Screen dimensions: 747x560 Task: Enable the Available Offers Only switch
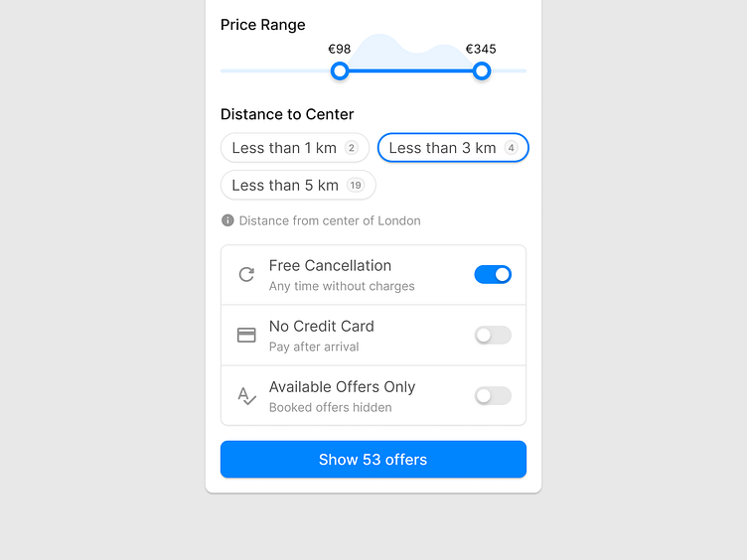(493, 396)
